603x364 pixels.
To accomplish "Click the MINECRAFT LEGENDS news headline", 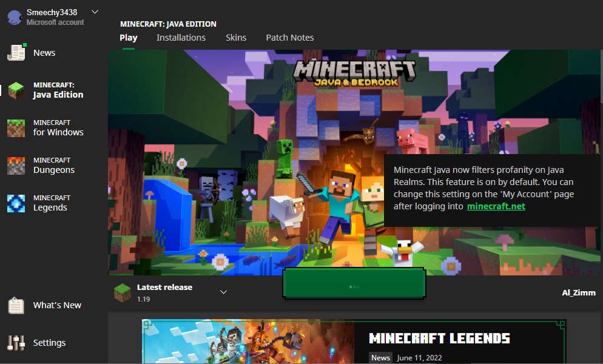I will (439, 339).
